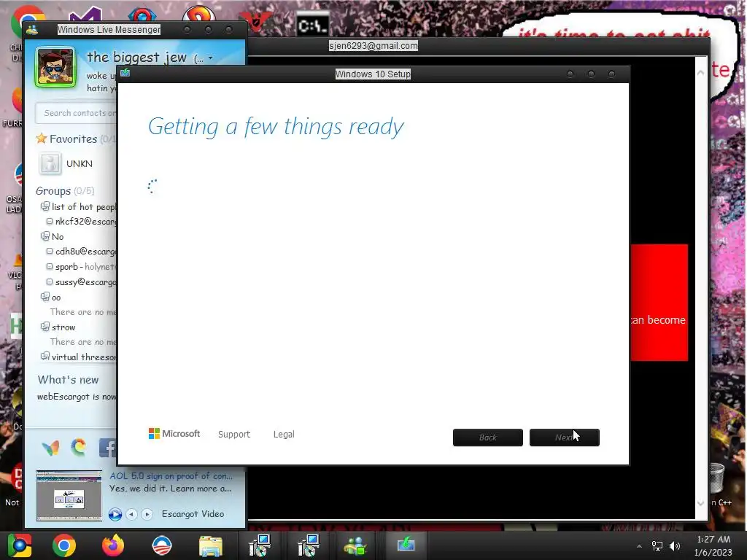This screenshot has height=560, width=747.
Task: Open the 'webEscargot is now' news item
Action: coord(76,397)
